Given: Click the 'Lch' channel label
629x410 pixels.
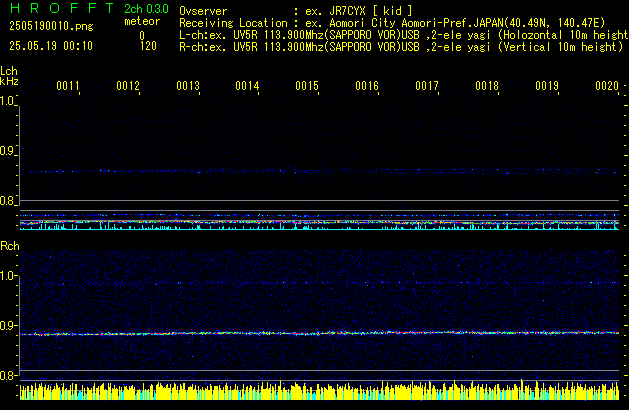Looking at the screenshot, I should tap(9, 71).
